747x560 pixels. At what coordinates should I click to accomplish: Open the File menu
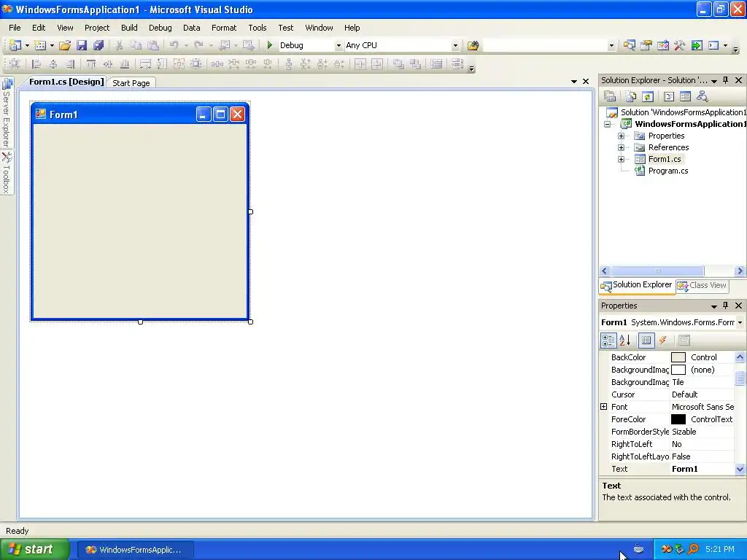[x=15, y=28]
